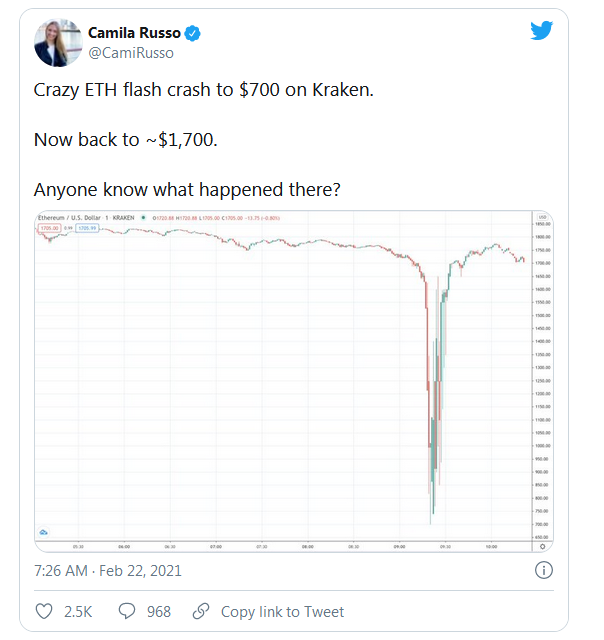This screenshot has height=640, width=604.
Task: Open the tweet info circle icon
Action: [x=544, y=570]
